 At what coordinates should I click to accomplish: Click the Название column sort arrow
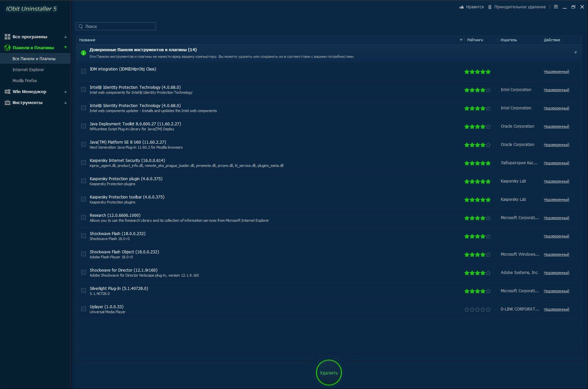pos(461,40)
